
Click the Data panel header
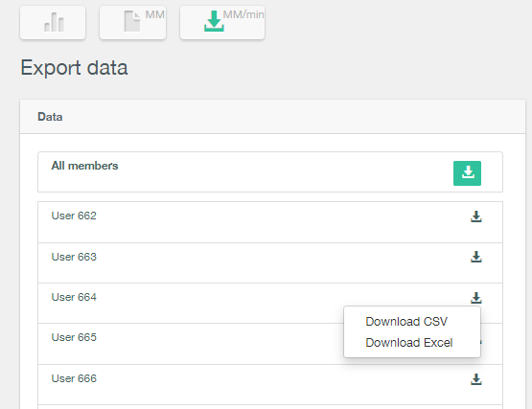[x=273, y=117]
